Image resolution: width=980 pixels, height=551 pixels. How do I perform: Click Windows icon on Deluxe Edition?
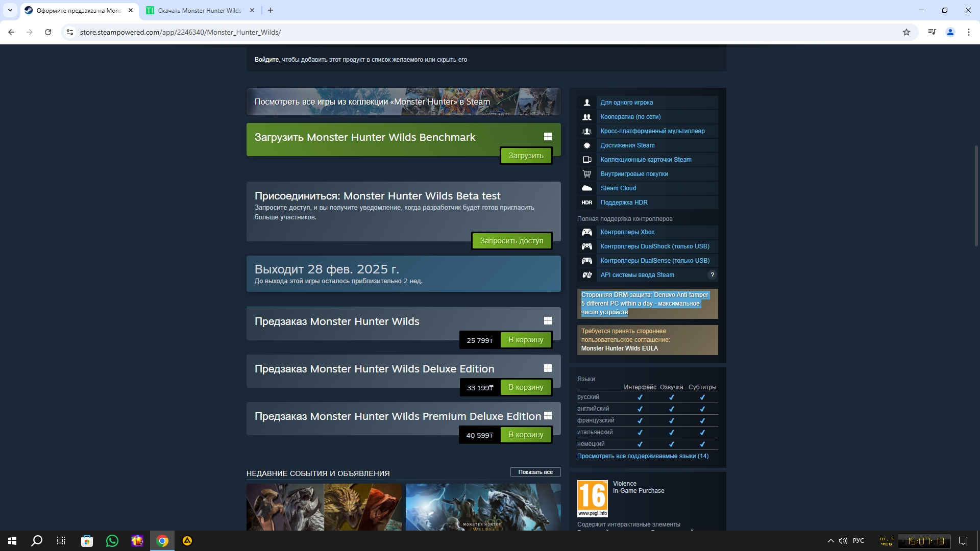pyautogui.click(x=548, y=368)
